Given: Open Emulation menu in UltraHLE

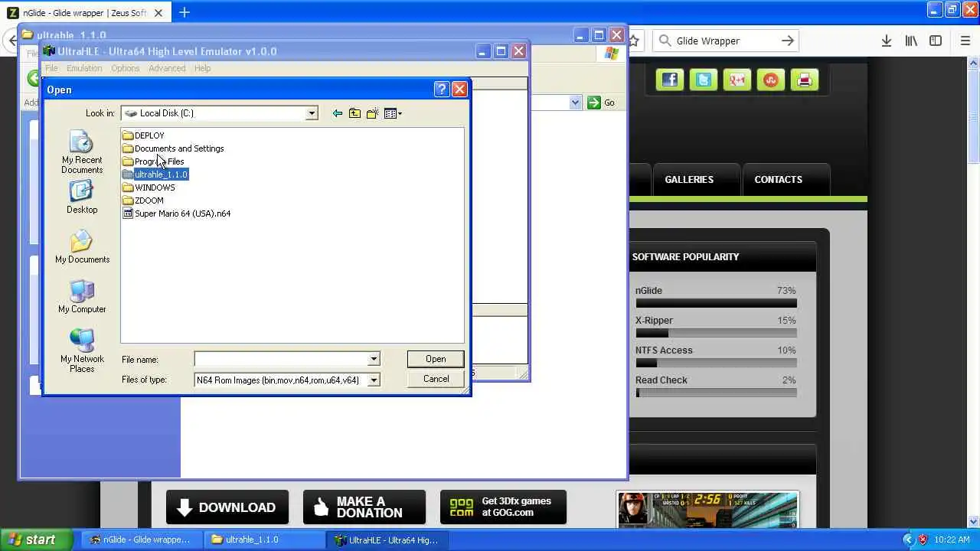Looking at the screenshot, I should tap(84, 68).
